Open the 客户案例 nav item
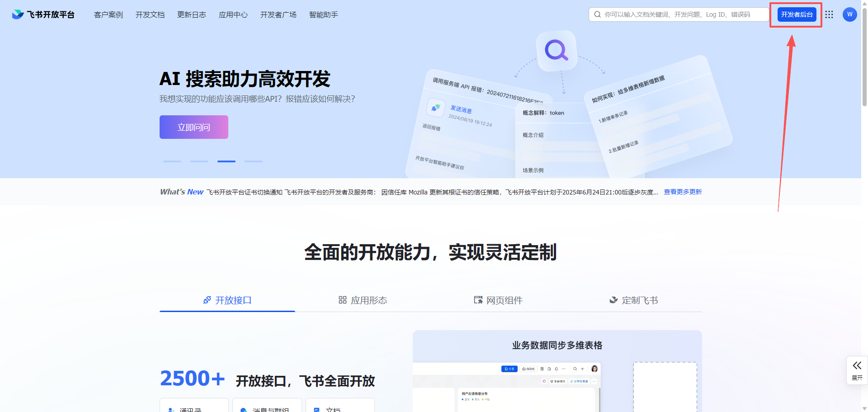This screenshot has width=868, height=412. tap(108, 14)
